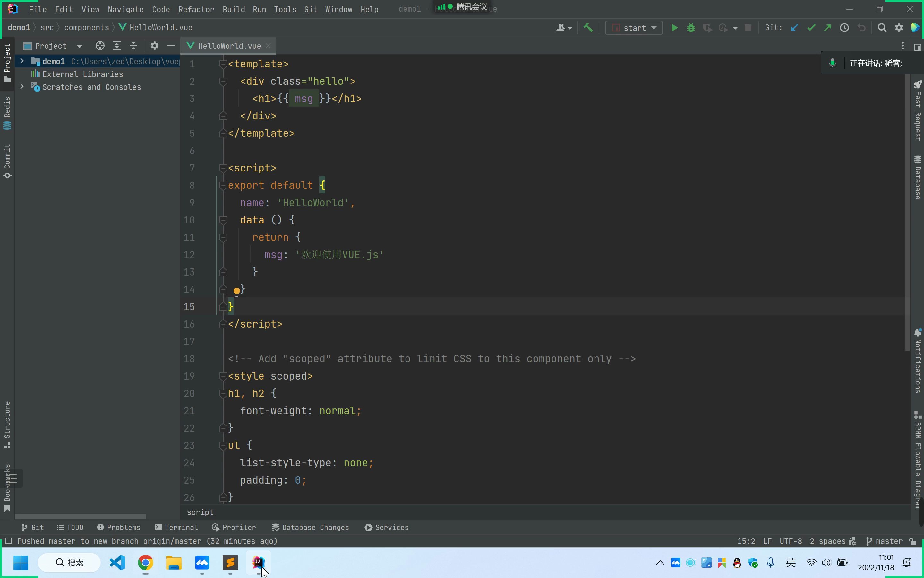Open the Commit tool window
This screenshot has height=578, width=924.
[7, 161]
